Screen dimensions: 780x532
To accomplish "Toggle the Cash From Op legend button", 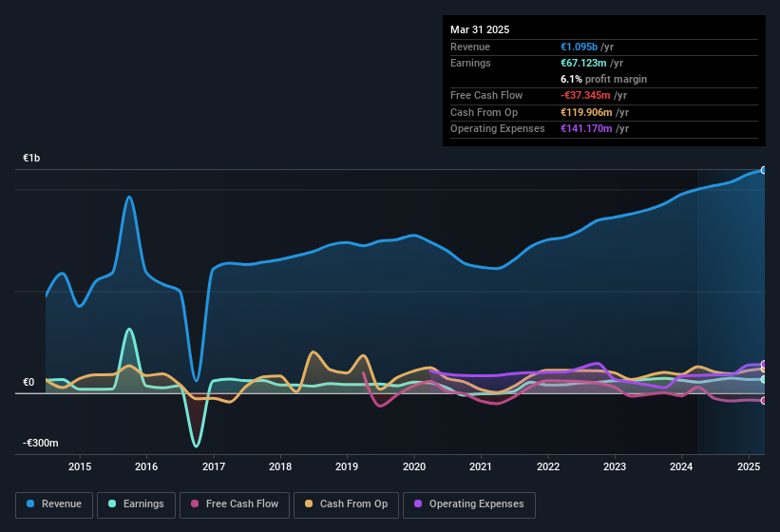I will [x=346, y=504].
